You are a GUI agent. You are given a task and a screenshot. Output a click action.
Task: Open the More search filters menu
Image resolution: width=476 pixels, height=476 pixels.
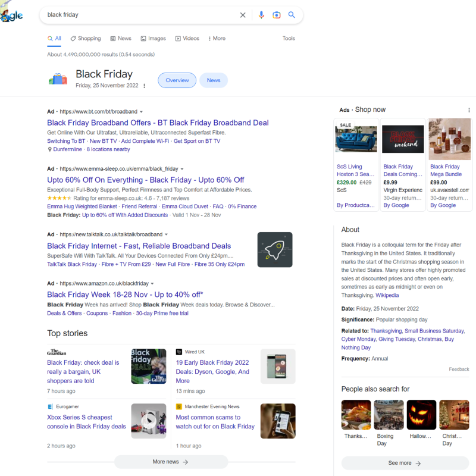[217, 39]
